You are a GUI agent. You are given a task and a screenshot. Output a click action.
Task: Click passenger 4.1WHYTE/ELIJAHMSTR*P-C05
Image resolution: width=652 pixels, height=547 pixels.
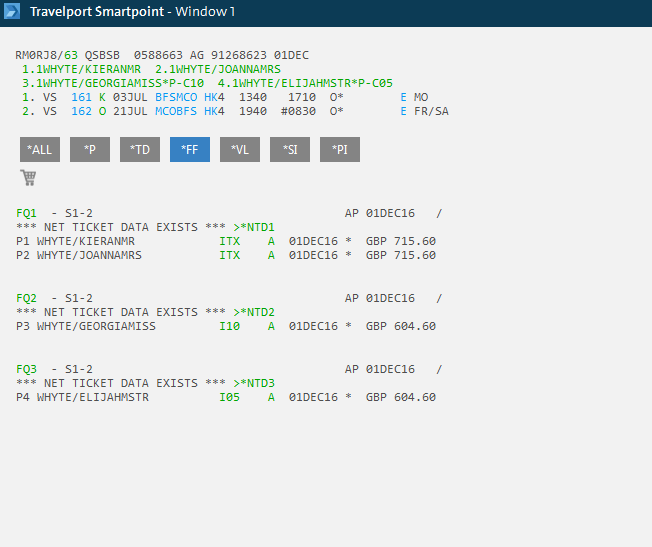[x=305, y=83]
